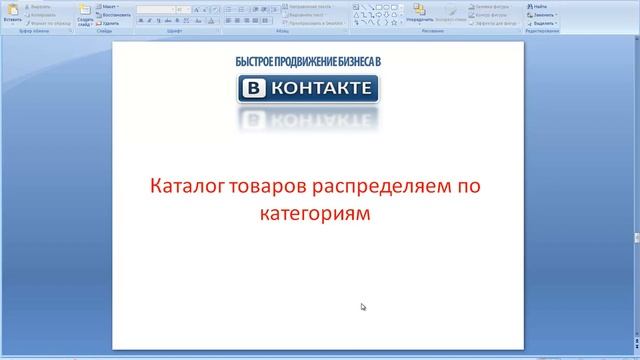Toggle italic formatting
Screen dimensions: 640x360
click(x=149, y=20)
